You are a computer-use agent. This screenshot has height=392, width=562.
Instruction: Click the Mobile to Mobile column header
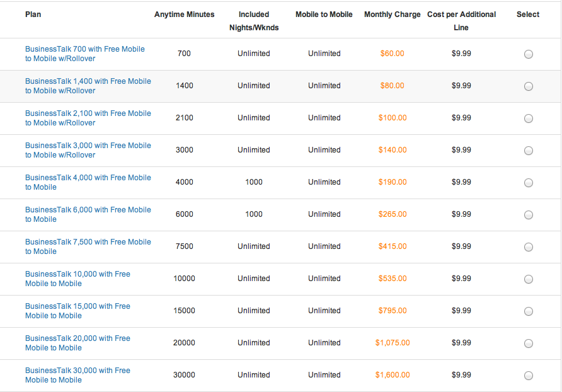[x=324, y=14]
